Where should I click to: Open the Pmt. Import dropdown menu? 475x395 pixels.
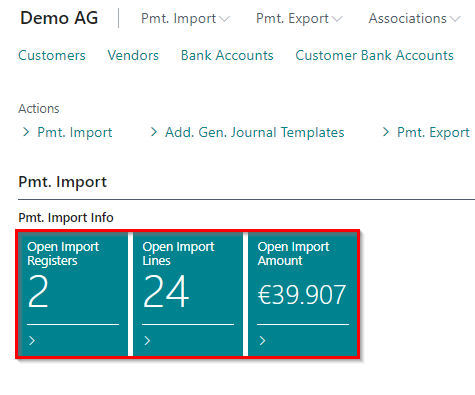[x=185, y=18]
